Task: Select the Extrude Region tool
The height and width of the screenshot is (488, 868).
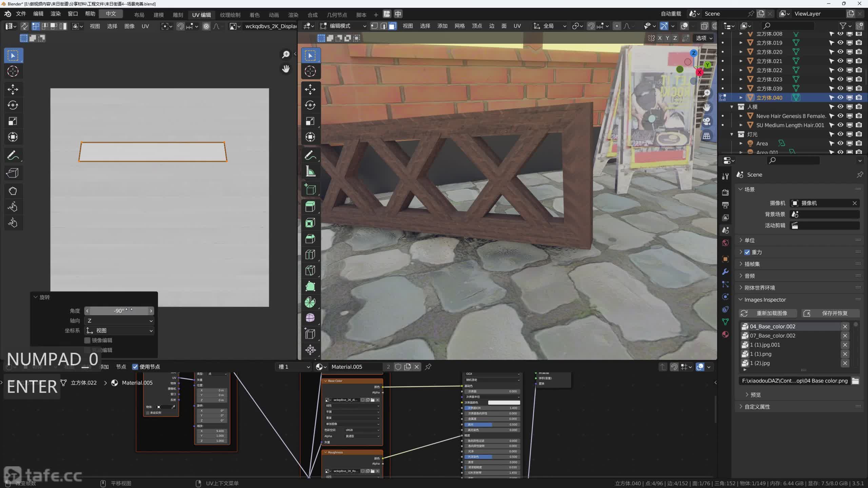Action: 310,207
